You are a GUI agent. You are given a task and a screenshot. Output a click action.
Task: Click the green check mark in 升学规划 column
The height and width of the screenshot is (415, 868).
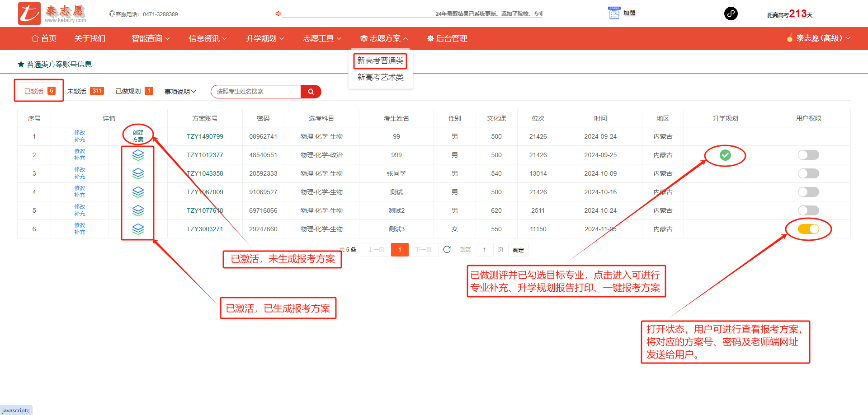[725, 155]
